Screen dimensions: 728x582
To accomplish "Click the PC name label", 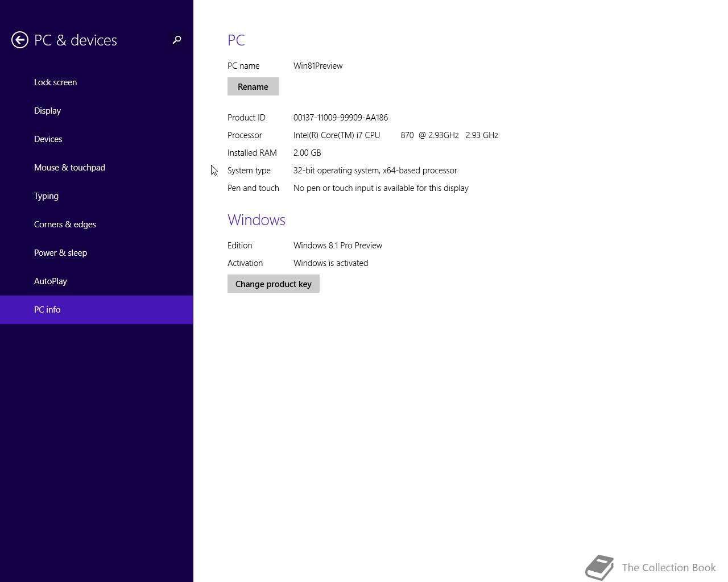I will pos(243,66).
